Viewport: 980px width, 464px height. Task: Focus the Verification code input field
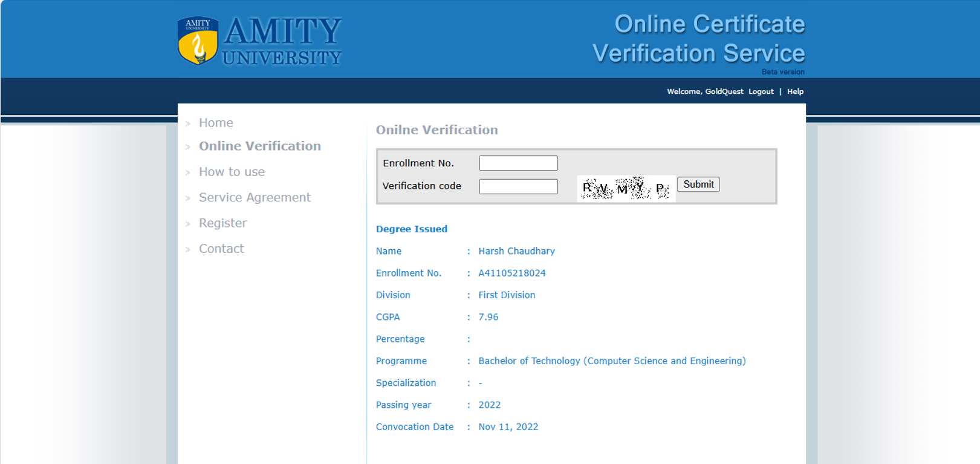pyautogui.click(x=518, y=186)
